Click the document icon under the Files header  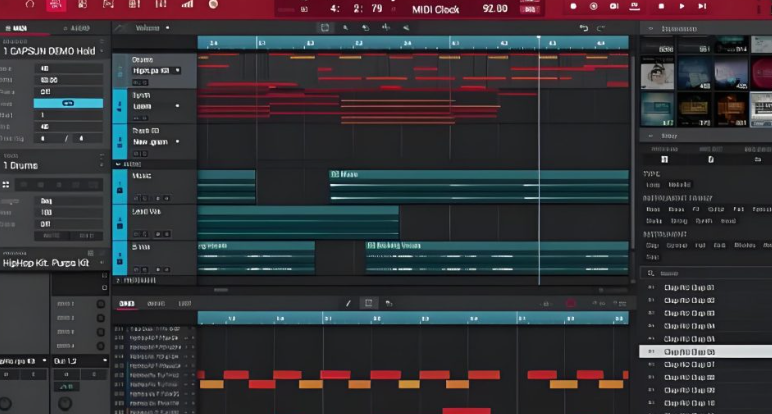(x=711, y=159)
